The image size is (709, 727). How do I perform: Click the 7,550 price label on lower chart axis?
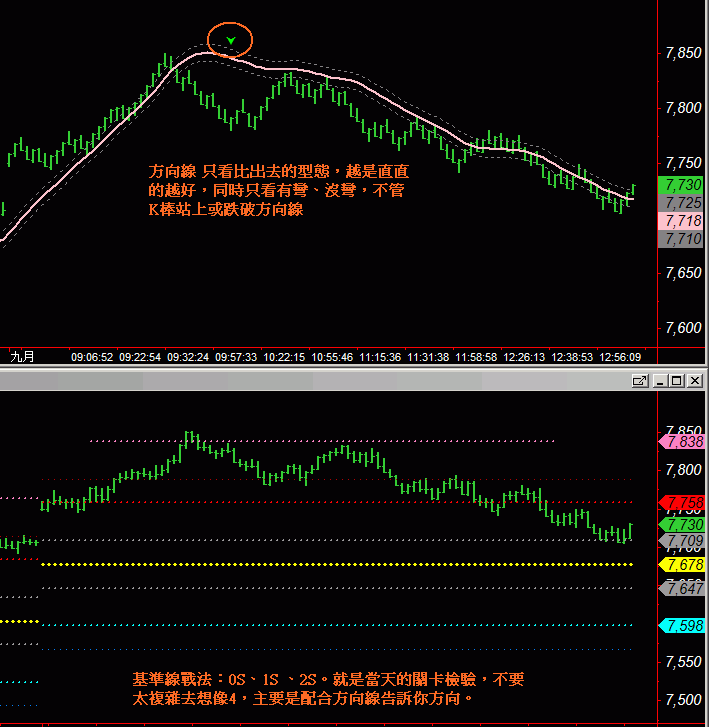click(x=683, y=662)
